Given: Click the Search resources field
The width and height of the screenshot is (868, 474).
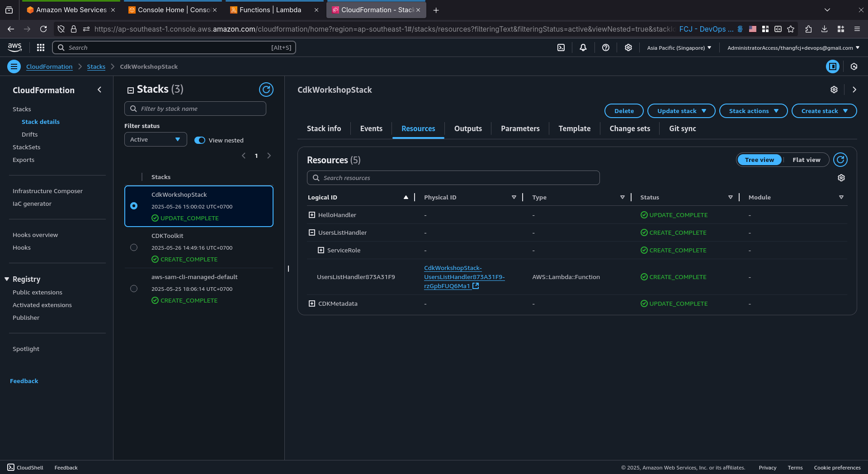Looking at the screenshot, I should tap(453, 178).
